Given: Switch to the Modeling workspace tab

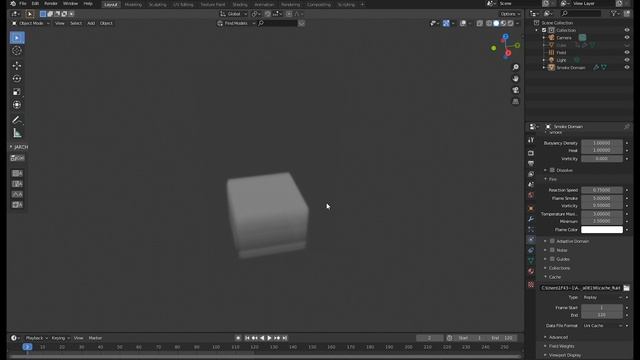Looking at the screenshot, I should 133,4.
